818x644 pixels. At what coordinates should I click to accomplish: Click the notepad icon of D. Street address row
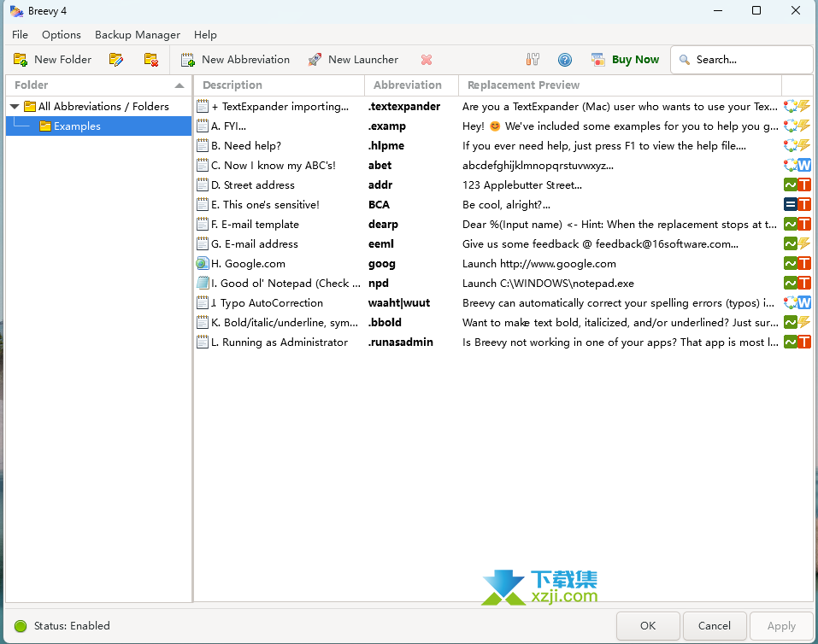click(203, 185)
